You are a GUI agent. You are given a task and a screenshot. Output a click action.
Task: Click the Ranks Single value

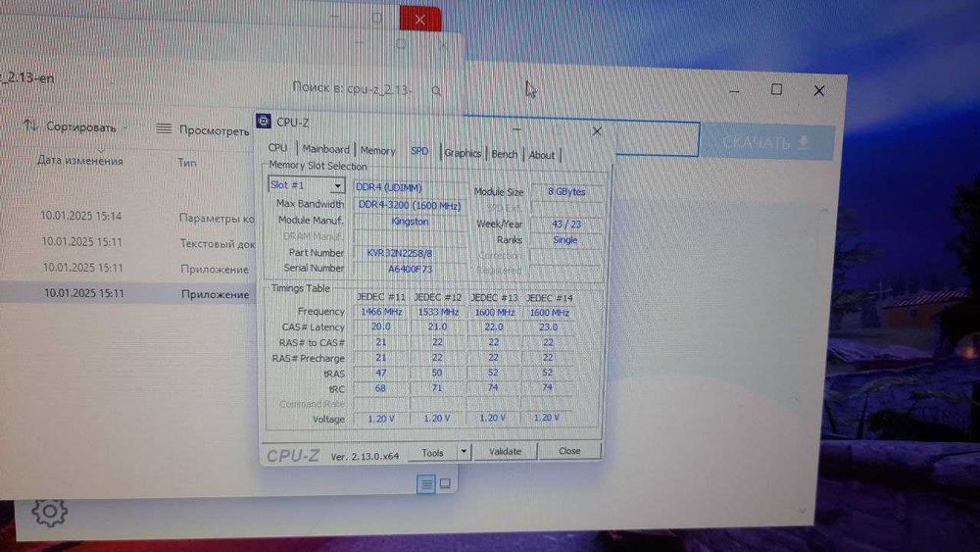pos(566,240)
